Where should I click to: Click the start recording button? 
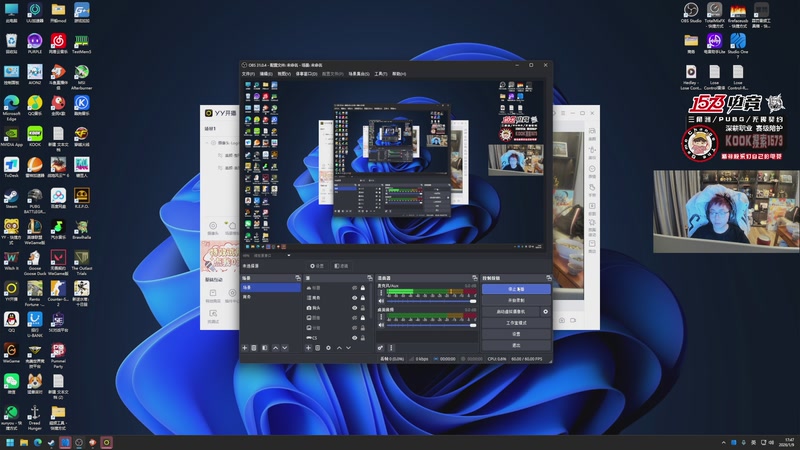point(516,300)
